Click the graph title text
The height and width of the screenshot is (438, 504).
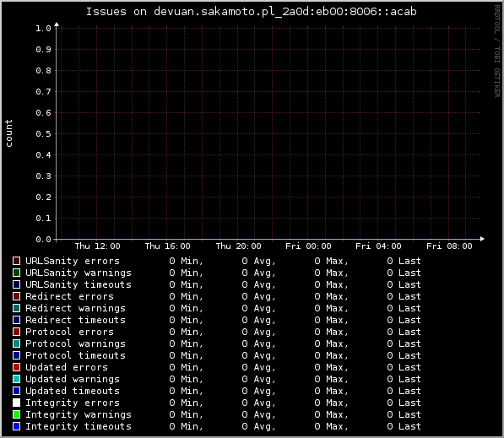[252, 12]
